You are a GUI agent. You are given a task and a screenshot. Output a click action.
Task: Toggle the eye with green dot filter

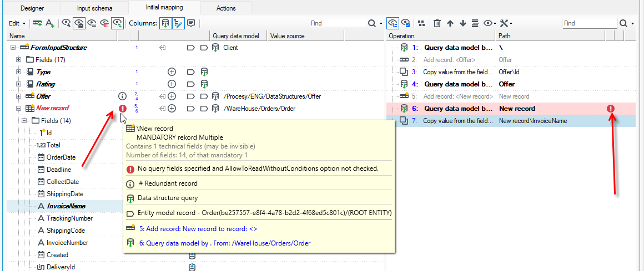[118, 23]
